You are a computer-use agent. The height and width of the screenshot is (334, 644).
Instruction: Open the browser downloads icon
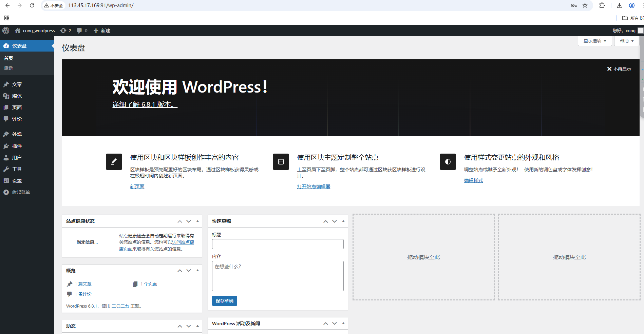[x=620, y=5]
